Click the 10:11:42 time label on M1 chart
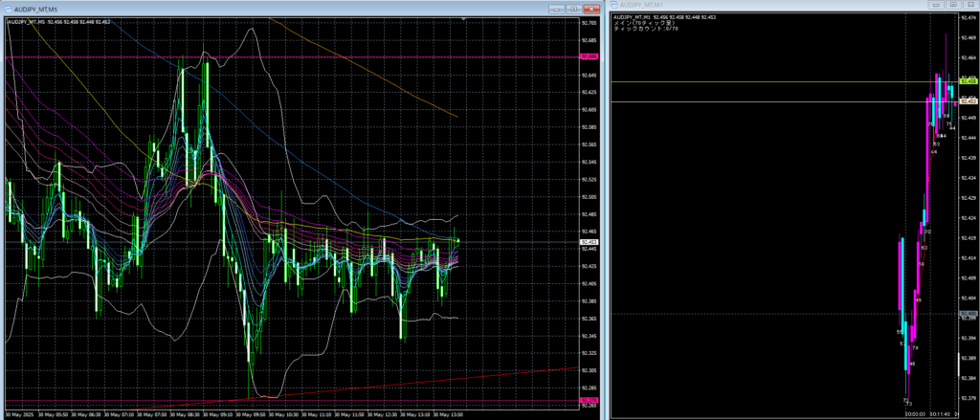 click(940, 413)
